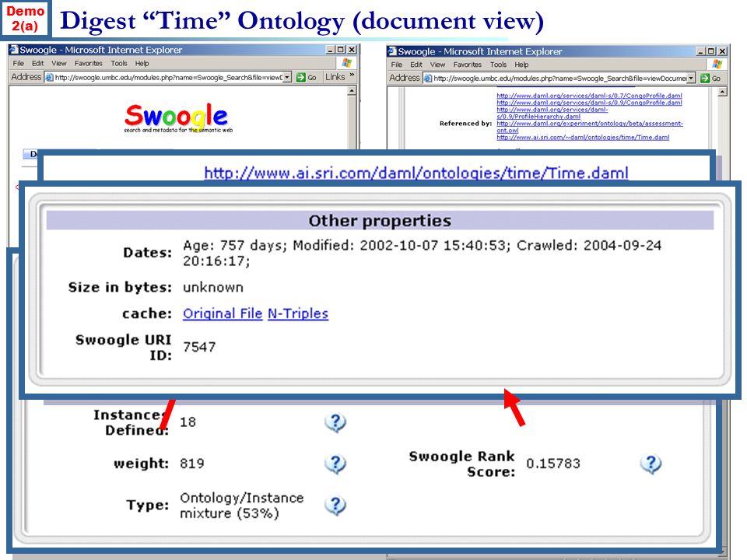Click the Referenced by label in right window

pyautogui.click(x=465, y=124)
